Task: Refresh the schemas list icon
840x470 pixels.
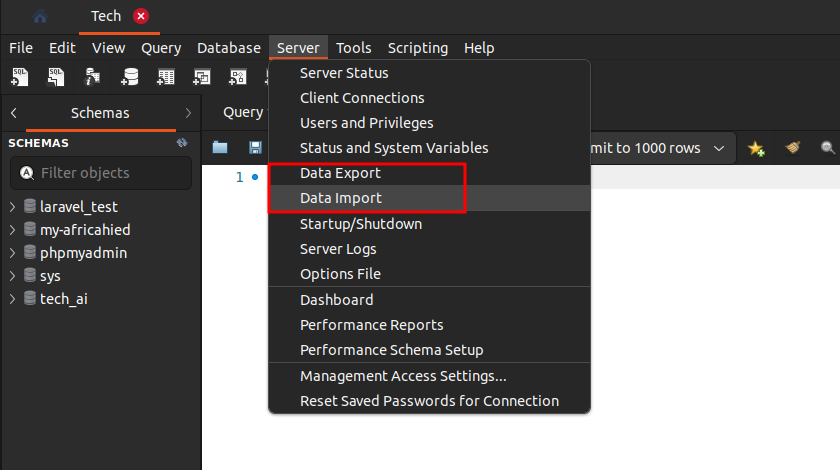Action: click(182, 143)
